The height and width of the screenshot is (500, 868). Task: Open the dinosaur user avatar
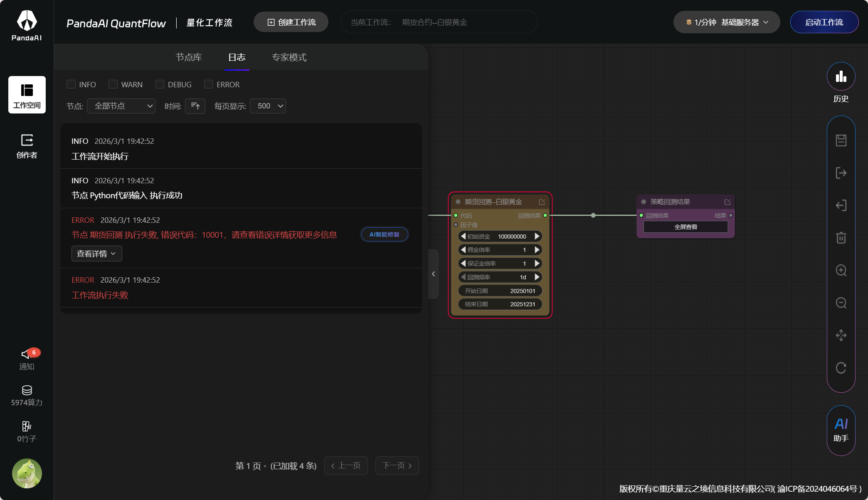[27, 473]
